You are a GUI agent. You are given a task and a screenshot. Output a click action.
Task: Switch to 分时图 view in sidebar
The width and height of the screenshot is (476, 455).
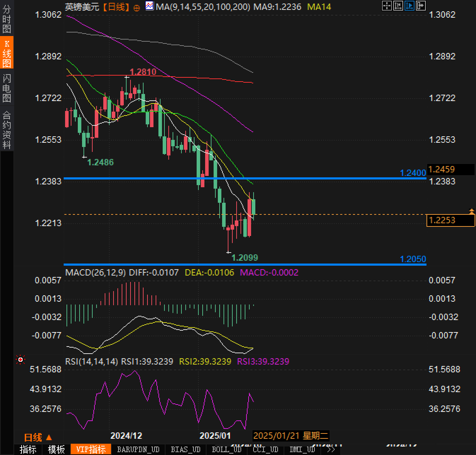(7, 19)
